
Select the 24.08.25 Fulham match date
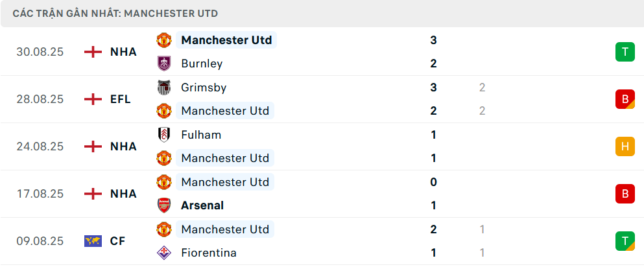coord(40,146)
